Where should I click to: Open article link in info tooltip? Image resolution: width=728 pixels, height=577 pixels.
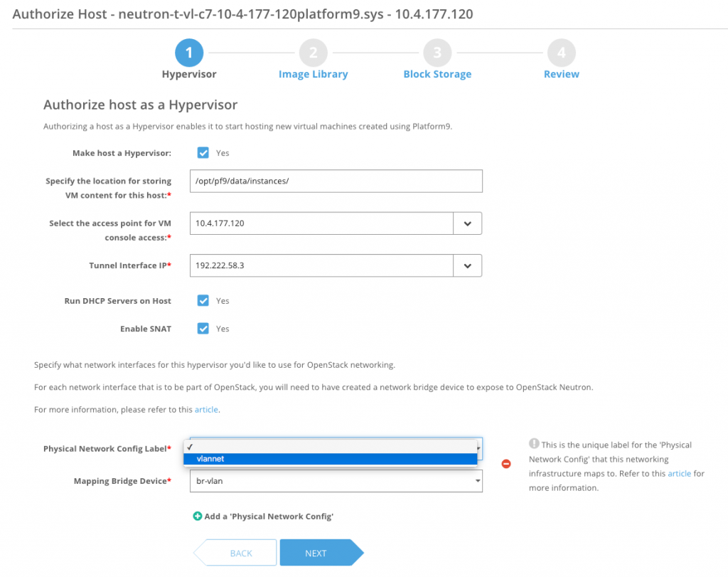click(x=679, y=473)
